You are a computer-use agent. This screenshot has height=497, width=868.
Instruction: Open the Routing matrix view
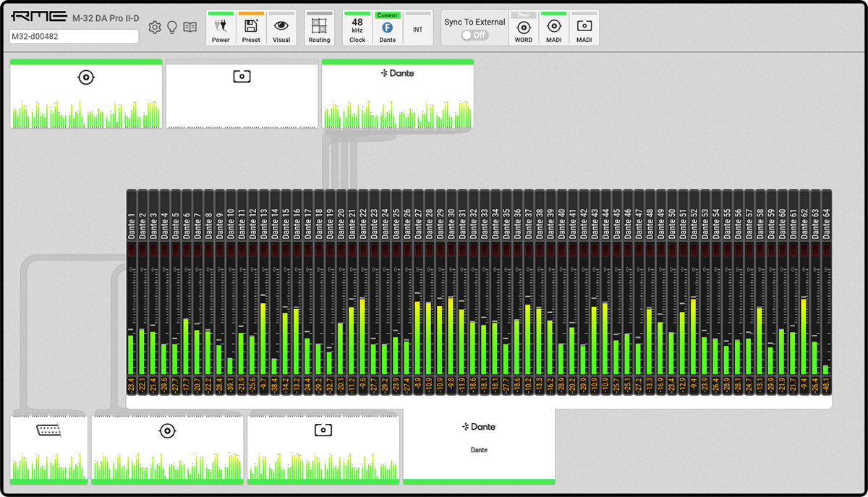tap(319, 28)
